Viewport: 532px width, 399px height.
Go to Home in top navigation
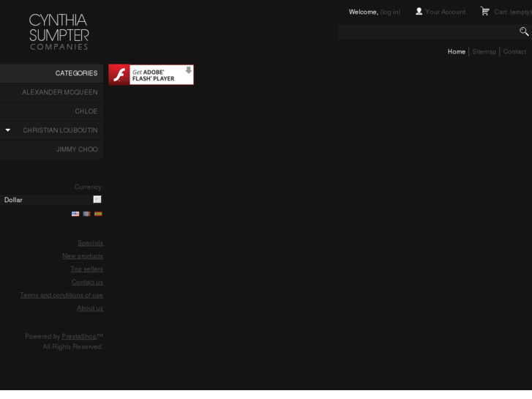[457, 52]
